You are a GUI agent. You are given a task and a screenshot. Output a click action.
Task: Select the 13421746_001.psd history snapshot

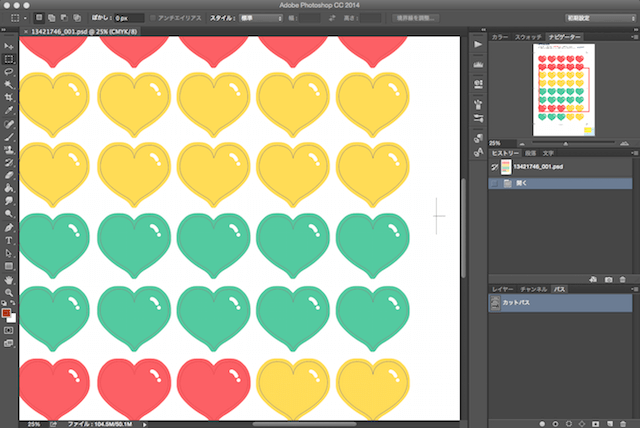tap(560, 167)
